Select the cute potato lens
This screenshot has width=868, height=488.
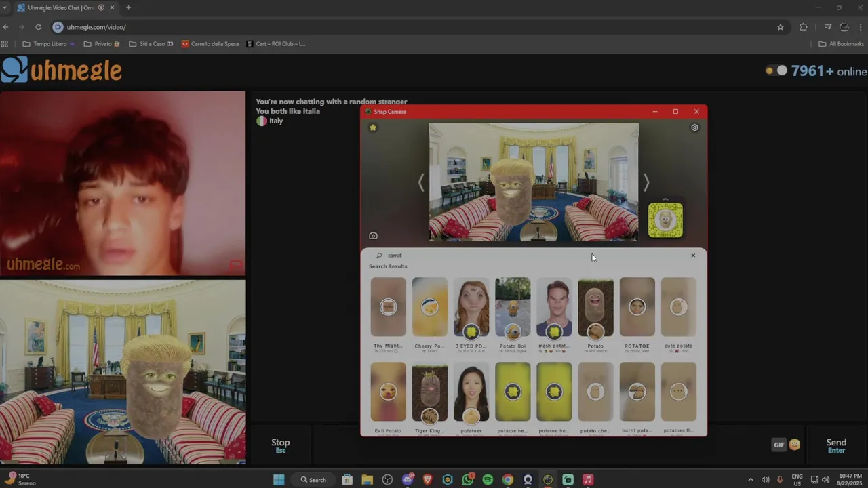click(x=678, y=307)
